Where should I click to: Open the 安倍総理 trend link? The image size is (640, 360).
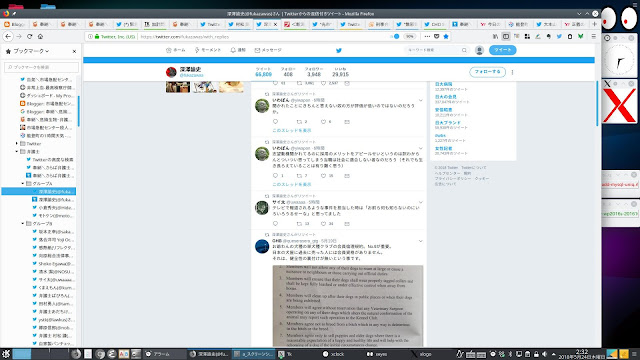point(443,110)
